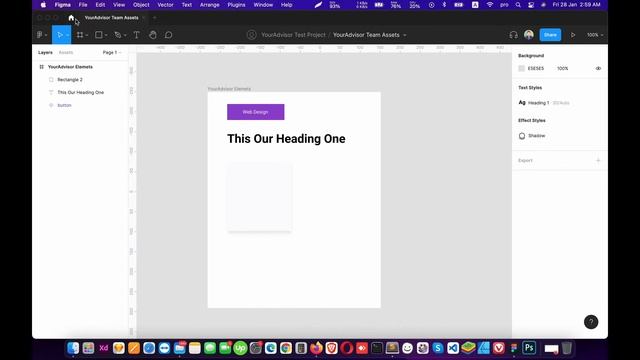Viewport: 640px width, 360px height.
Task: Click the YourAdvisor Elemets frame label on canvas
Action: [x=229, y=89]
